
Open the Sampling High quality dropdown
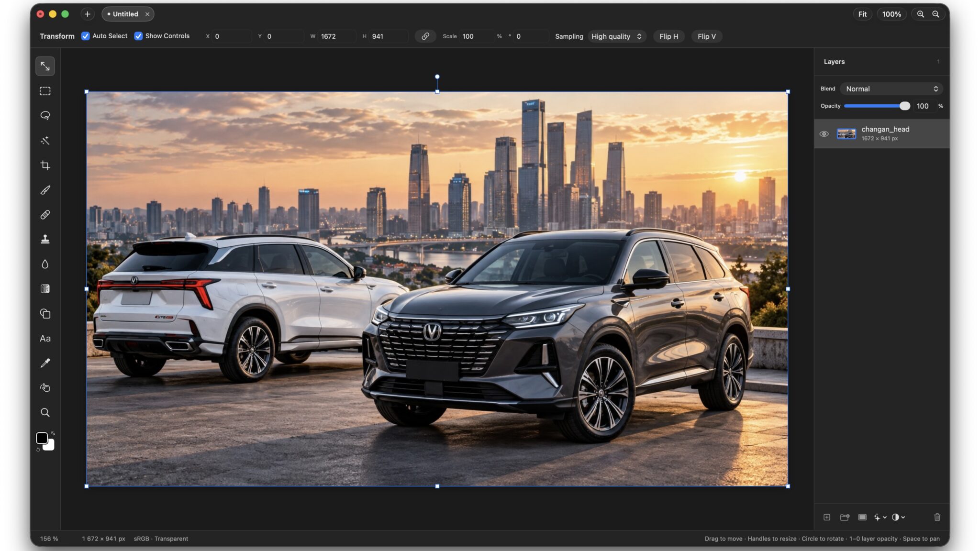point(616,36)
